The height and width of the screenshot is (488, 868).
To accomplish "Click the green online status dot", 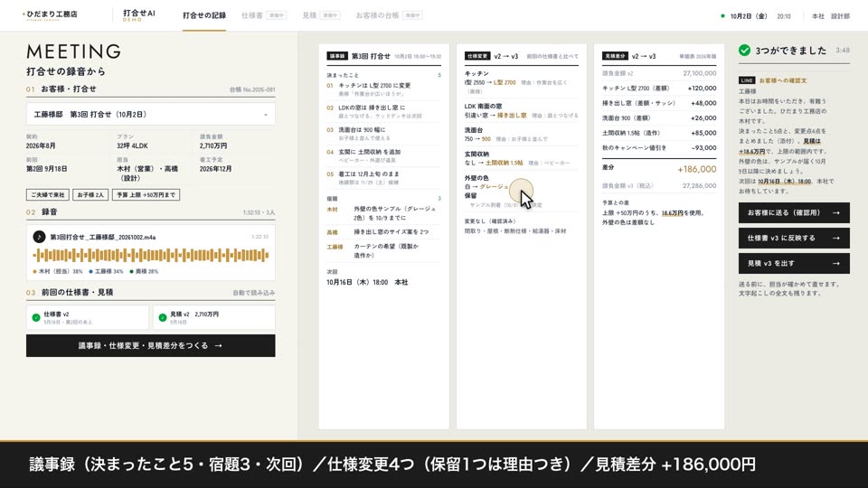I will coord(722,16).
